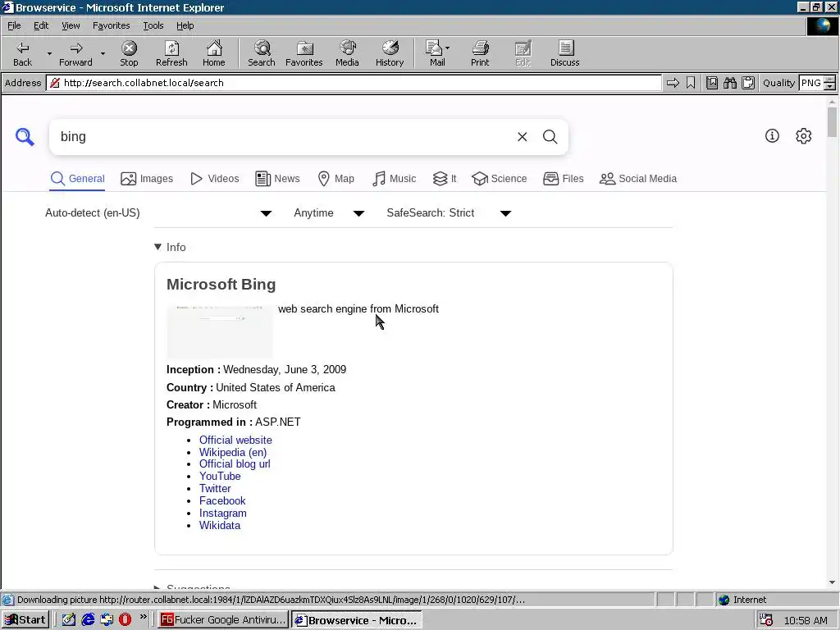Open the Forward button history dropdown arrow

pos(103,53)
